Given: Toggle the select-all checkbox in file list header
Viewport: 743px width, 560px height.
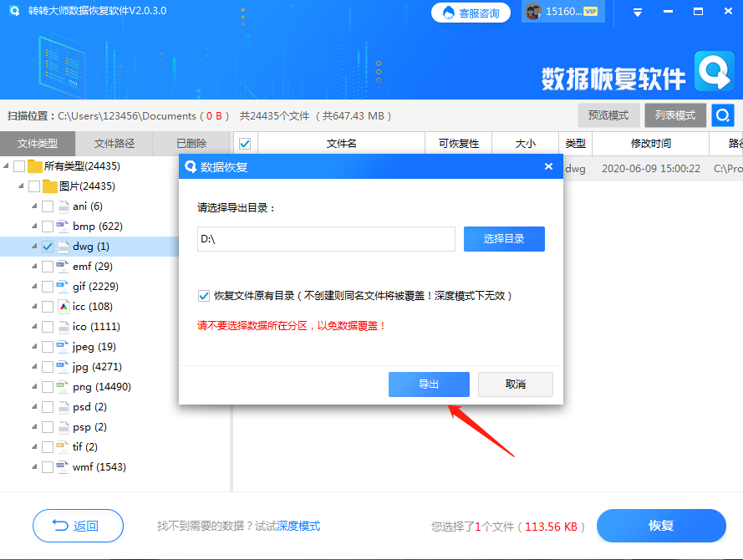Looking at the screenshot, I should tap(243, 143).
